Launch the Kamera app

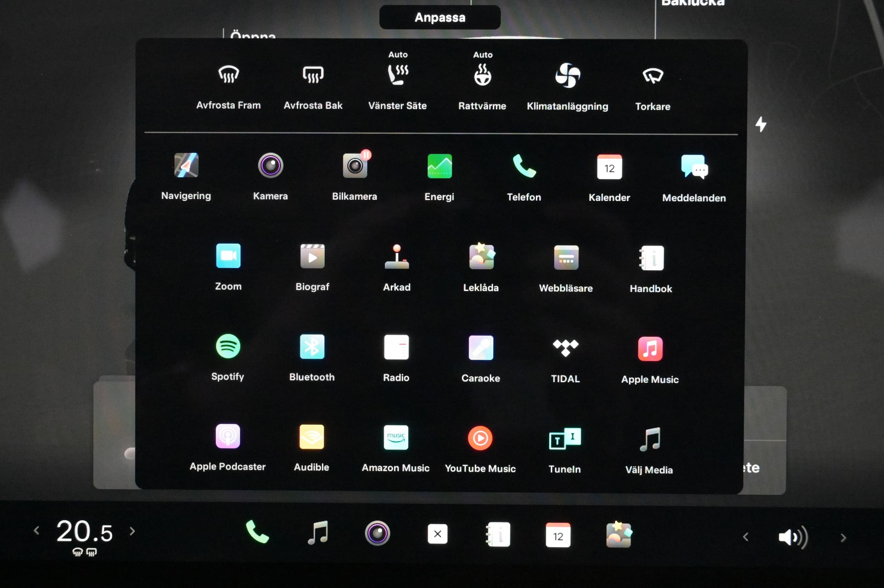coord(271,165)
